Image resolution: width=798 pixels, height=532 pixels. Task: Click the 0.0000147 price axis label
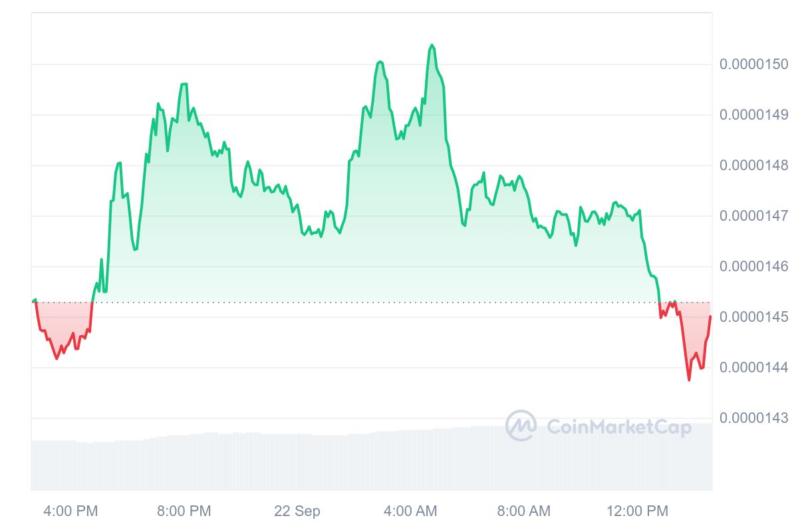point(754,216)
